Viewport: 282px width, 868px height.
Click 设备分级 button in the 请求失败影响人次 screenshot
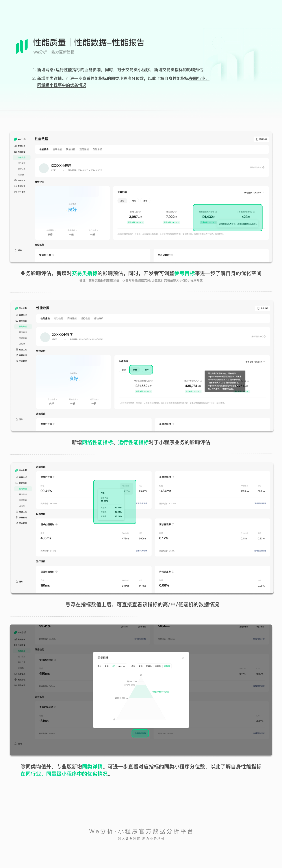click(x=263, y=308)
